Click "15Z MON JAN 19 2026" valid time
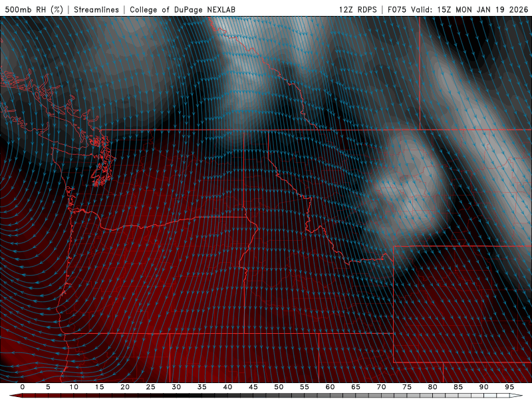Viewport: 532px width, 399px height. [483, 9]
